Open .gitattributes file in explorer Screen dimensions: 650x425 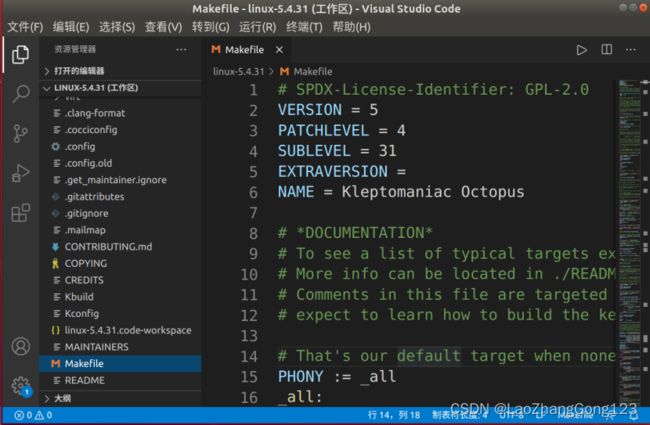pyautogui.click(x=120, y=197)
